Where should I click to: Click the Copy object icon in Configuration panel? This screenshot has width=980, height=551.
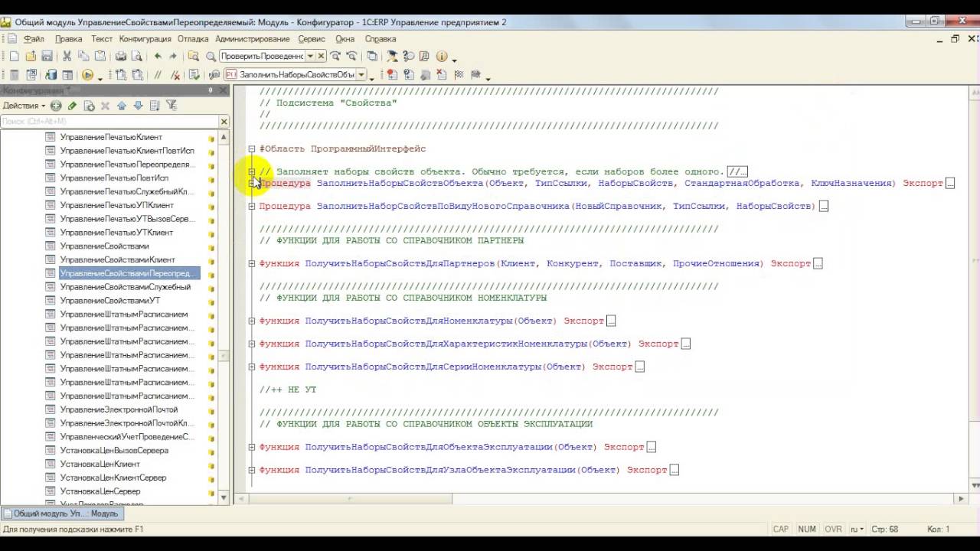[x=89, y=106]
